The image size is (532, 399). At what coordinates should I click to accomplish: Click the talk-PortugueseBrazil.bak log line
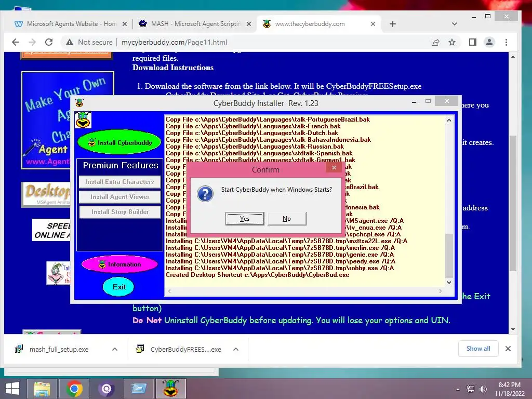pyautogui.click(x=268, y=119)
